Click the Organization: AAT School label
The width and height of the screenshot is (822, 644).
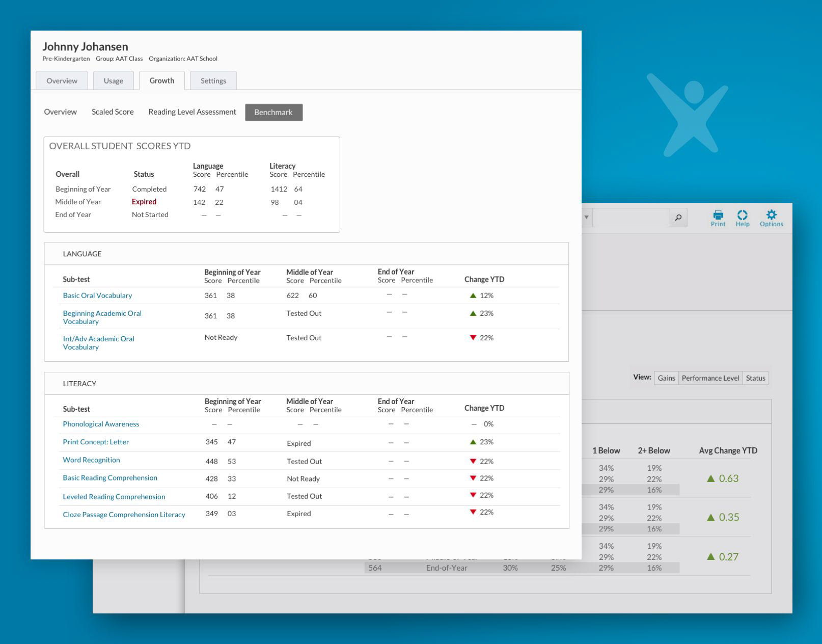[183, 59]
